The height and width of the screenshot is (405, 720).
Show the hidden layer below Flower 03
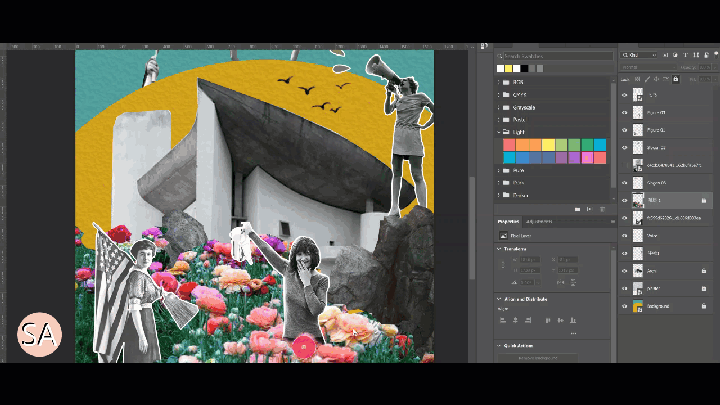624,165
